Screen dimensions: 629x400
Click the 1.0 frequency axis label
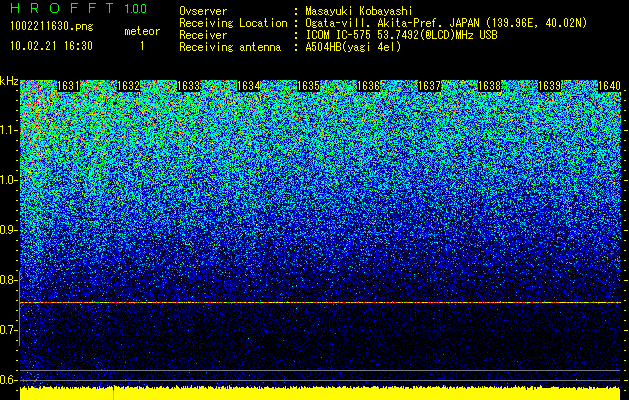(9, 180)
